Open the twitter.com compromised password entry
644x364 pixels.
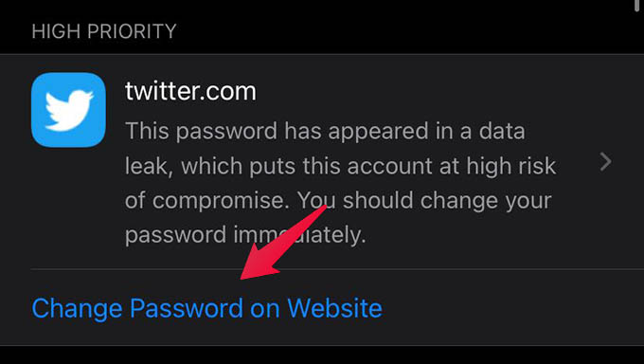pyautogui.click(x=322, y=162)
